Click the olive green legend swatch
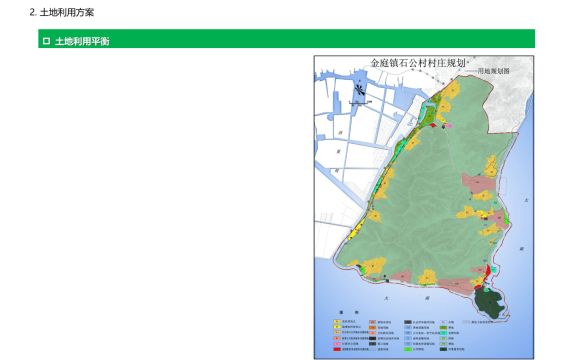Image resolution: width=570 pixels, height=360 pixels. [443, 327]
